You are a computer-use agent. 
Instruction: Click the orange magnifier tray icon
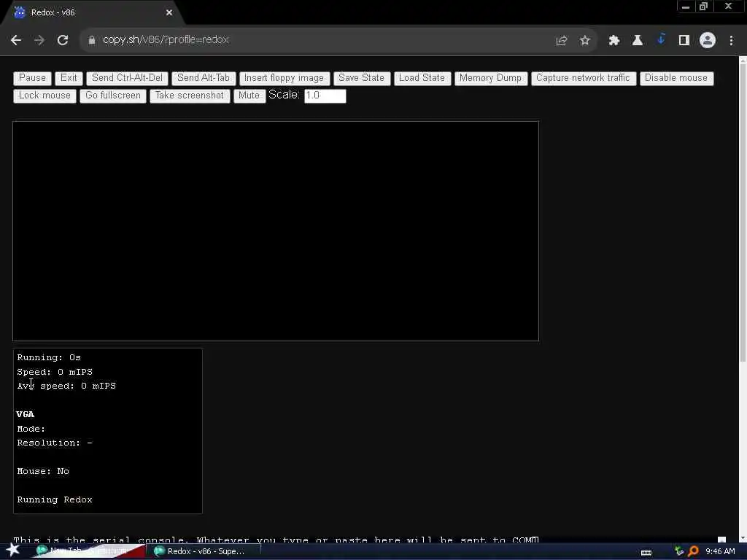[693, 551]
